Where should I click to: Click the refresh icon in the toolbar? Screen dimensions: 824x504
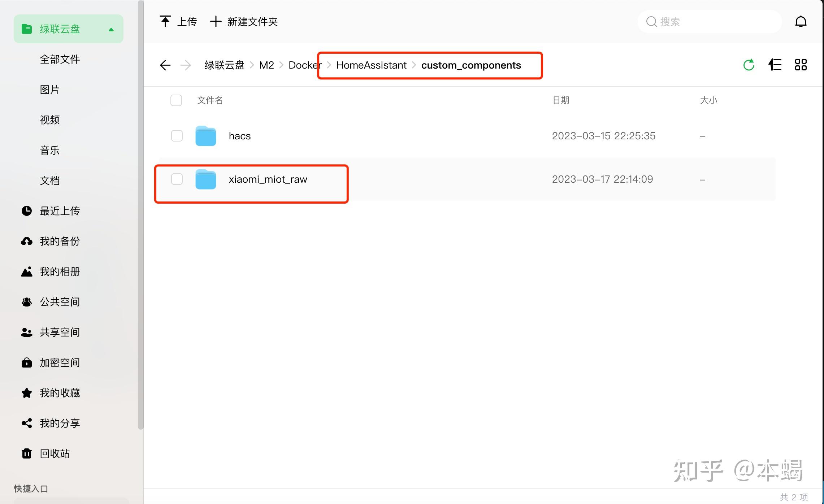point(749,65)
